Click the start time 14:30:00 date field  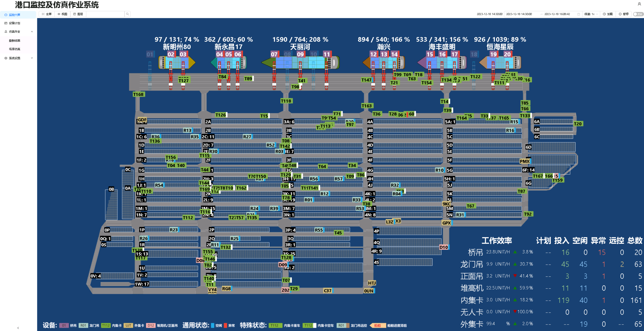519,14
